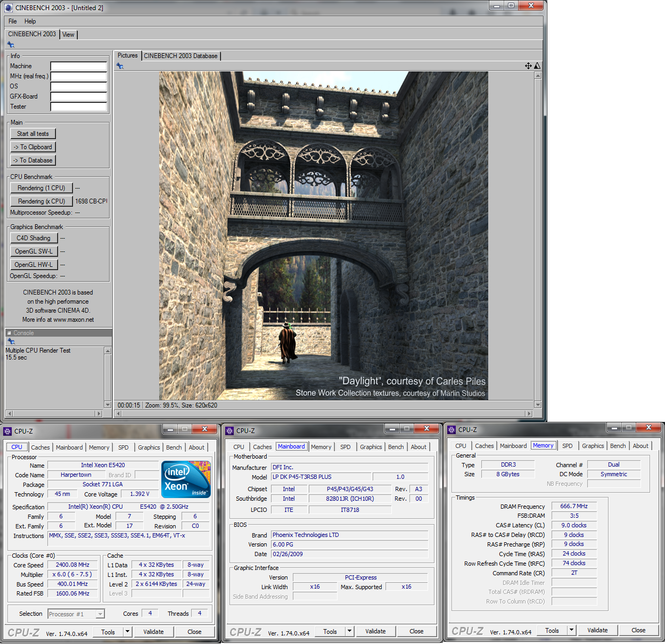This screenshot has height=644, width=665.
Task: Click the 8 GBytes memory size value
Action: pos(508,474)
